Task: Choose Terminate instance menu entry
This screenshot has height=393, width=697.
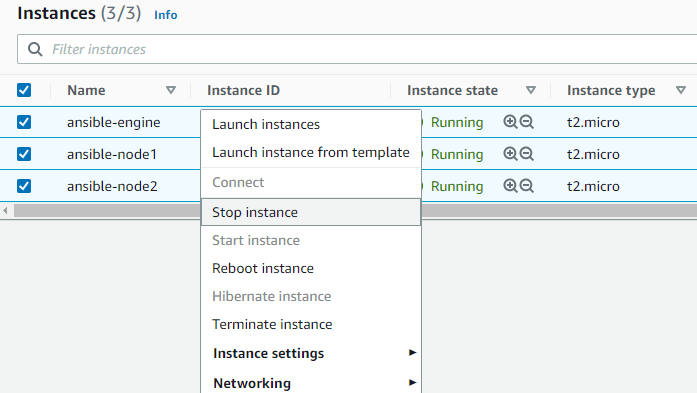Action: 311,324
